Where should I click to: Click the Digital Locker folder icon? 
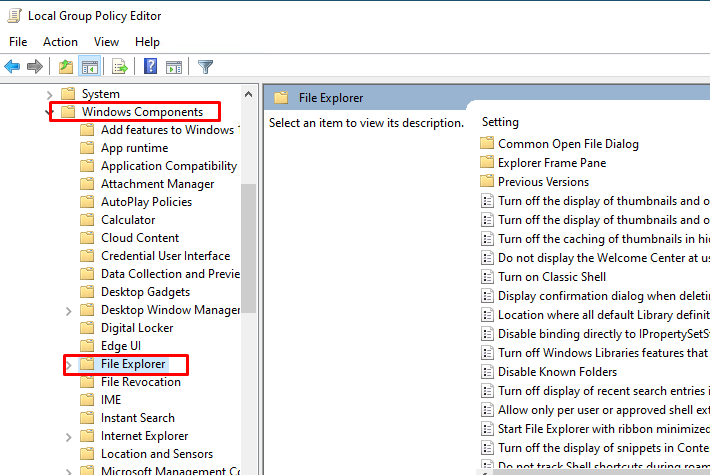tap(87, 328)
